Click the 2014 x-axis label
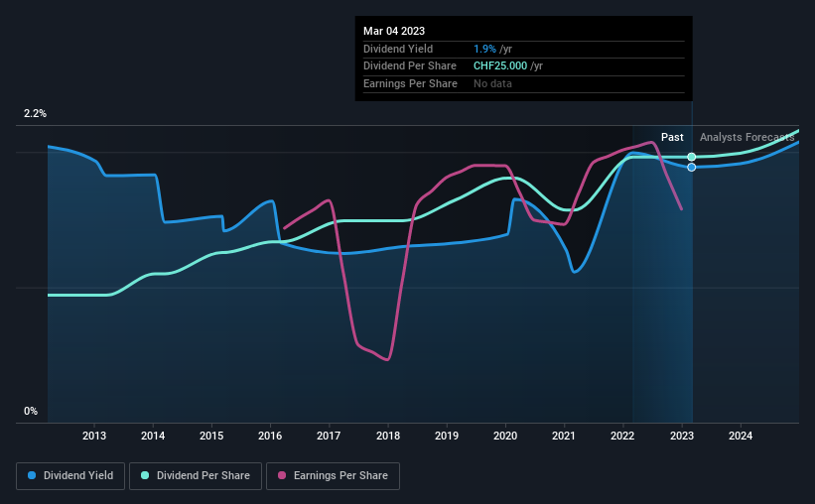 [153, 436]
